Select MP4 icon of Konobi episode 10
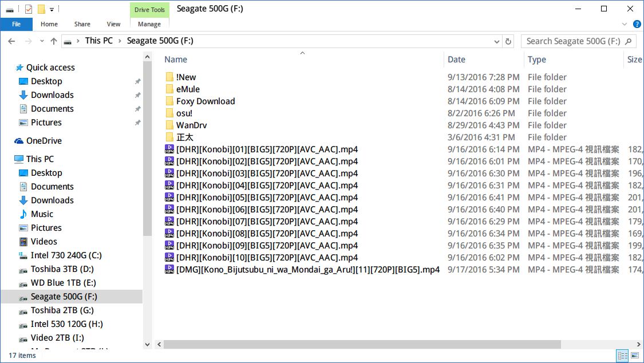The height and width of the screenshot is (363, 644). (169, 258)
